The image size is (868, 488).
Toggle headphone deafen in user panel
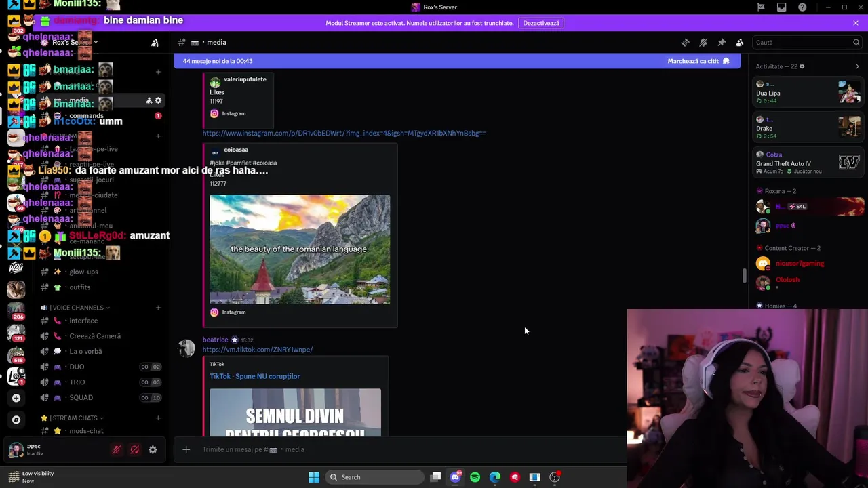coord(135,449)
